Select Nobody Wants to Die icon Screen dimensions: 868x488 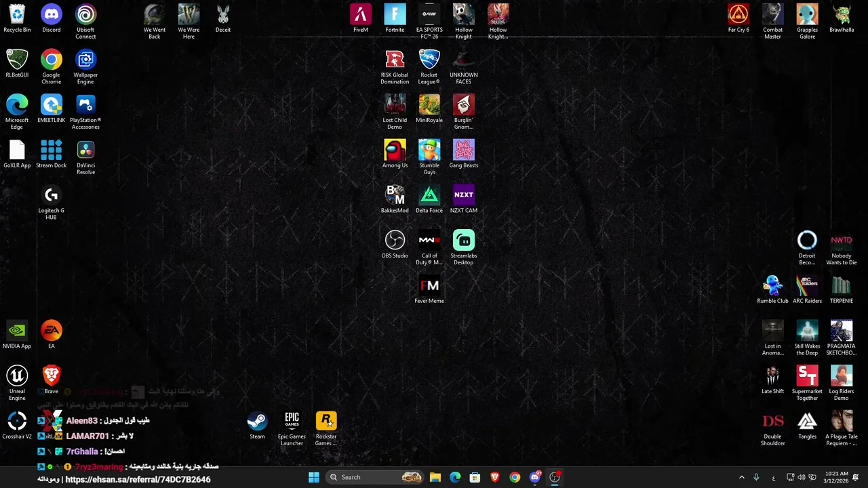pos(842,248)
